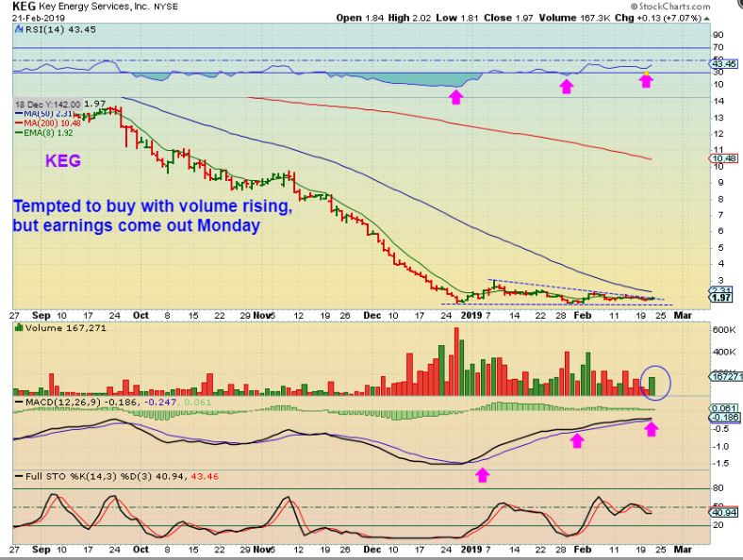Click the 600K volume axis label
Image resolution: width=743 pixels, height=560 pixels.
[723, 330]
